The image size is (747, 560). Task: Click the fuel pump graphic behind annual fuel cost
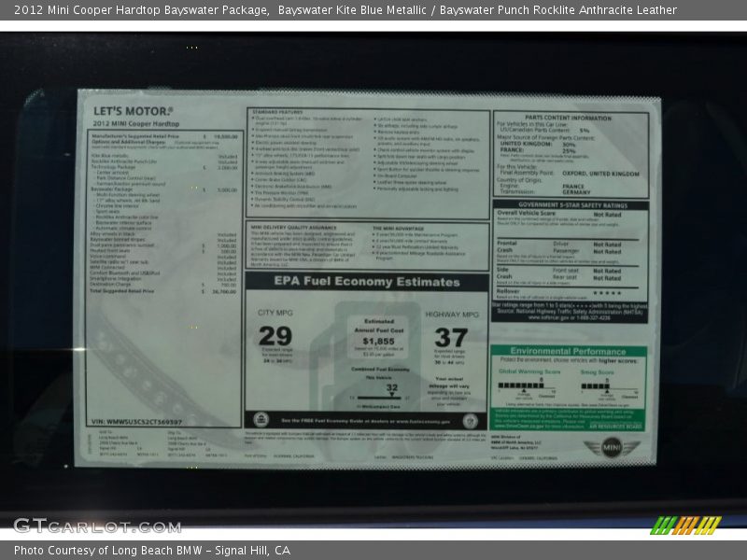click(367, 356)
